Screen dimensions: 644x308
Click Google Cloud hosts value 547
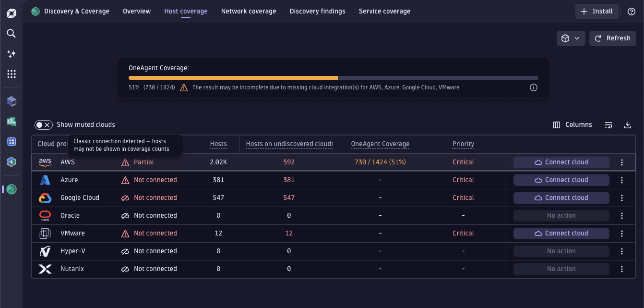point(218,198)
